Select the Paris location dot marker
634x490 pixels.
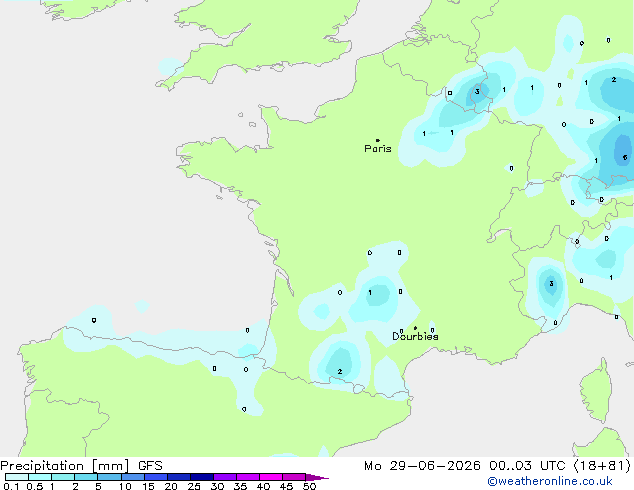pos(378,140)
